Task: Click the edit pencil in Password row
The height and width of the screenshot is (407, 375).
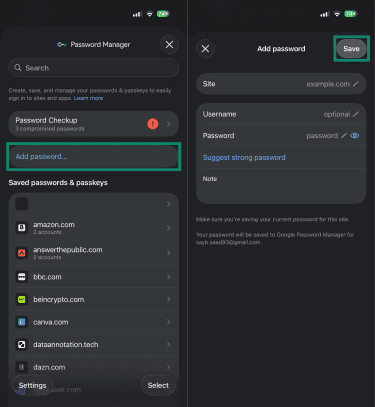Action: pyautogui.click(x=344, y=135)
